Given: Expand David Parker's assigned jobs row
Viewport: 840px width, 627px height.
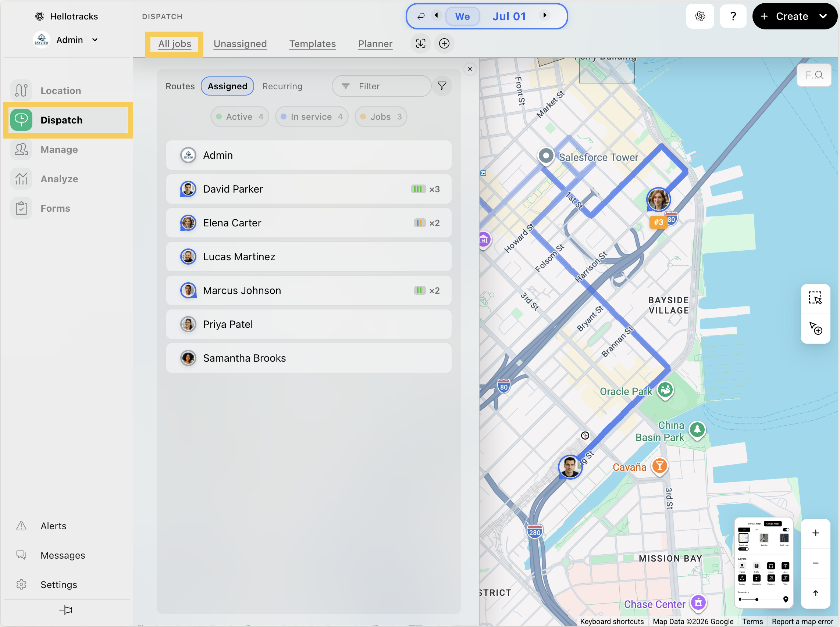Looking at the screenshot, I should click(x=309, y=189).
